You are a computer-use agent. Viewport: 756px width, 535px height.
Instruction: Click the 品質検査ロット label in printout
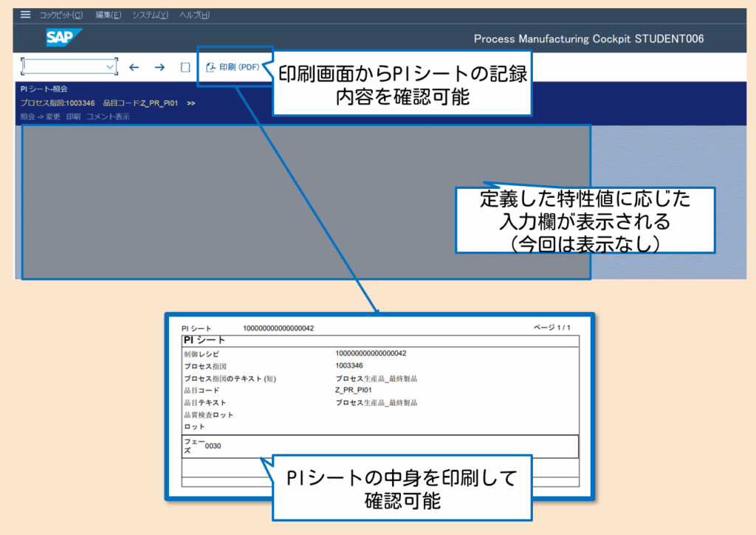[x=208, y=415]
